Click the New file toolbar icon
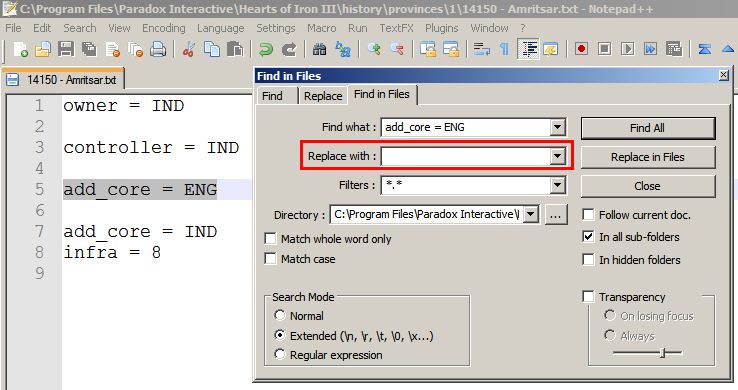 pos(20,49)
